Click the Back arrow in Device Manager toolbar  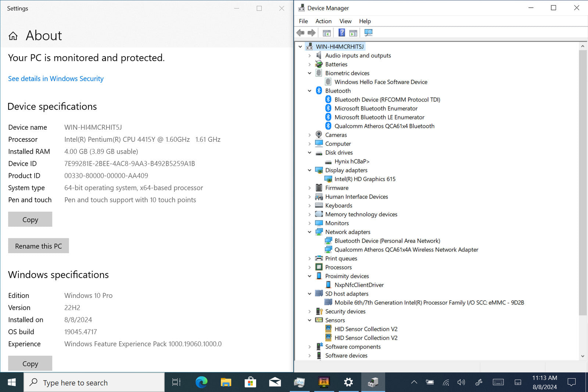[x=300, y=33]
